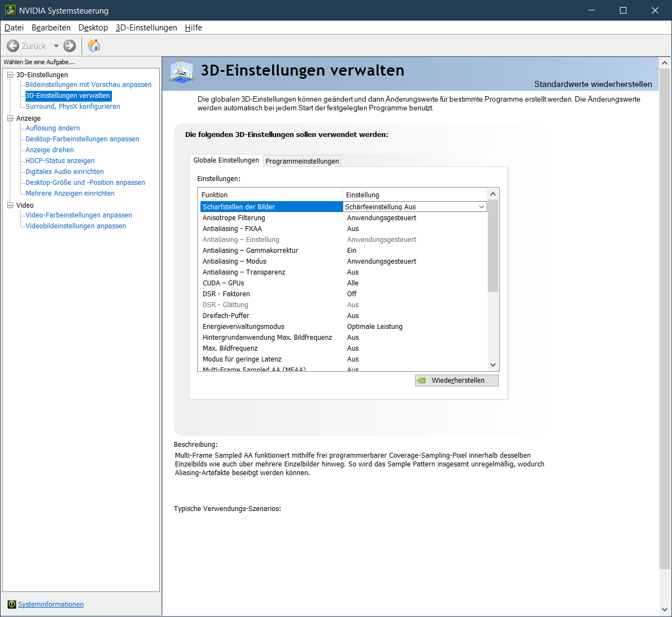Select the Antialiasing - FXAA row
672x617 pixels.
343,228
